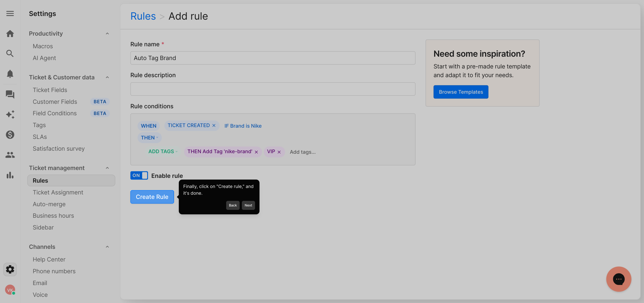Remove the TICKET CREATED trigger chip
The image size is (644, 303).
coord(214,125)
